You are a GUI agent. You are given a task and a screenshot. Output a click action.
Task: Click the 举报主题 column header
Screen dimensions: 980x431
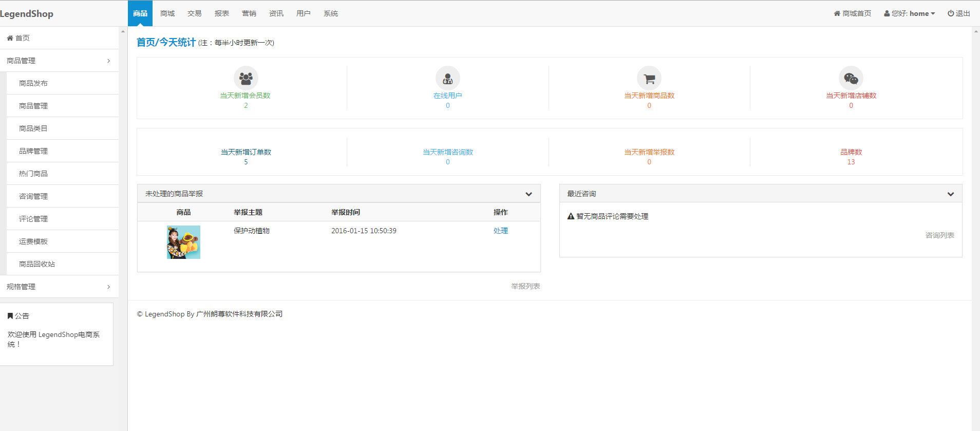pyautogui.click(x=248, y=212)
